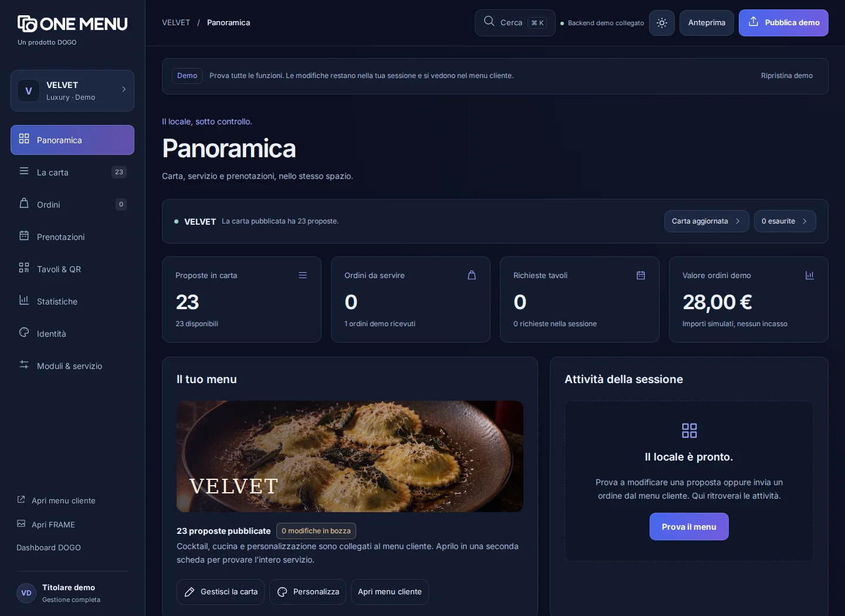Click the search magnifier icon
The width and height of the screenshot is (845, 616).
489,22
